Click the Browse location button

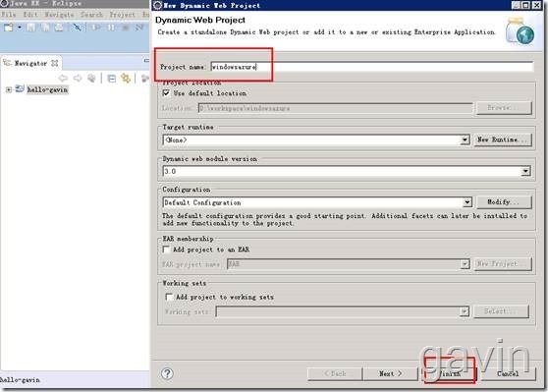point(505,108)
